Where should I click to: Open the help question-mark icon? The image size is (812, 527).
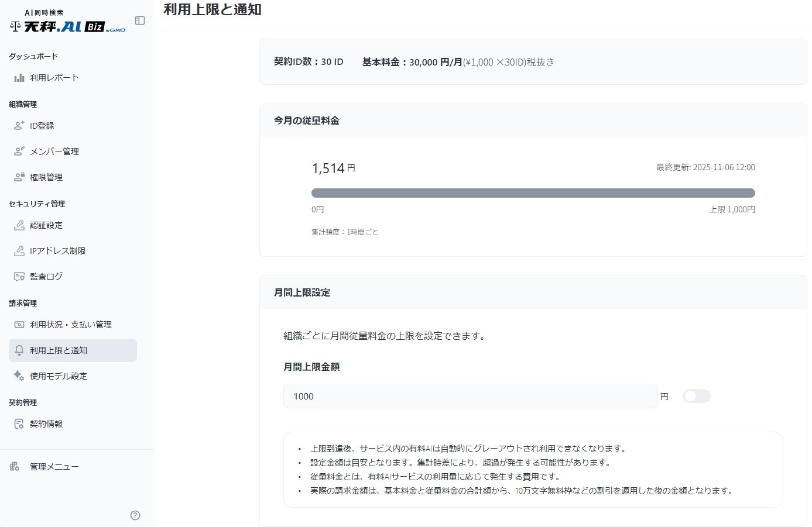pos(135,515)
